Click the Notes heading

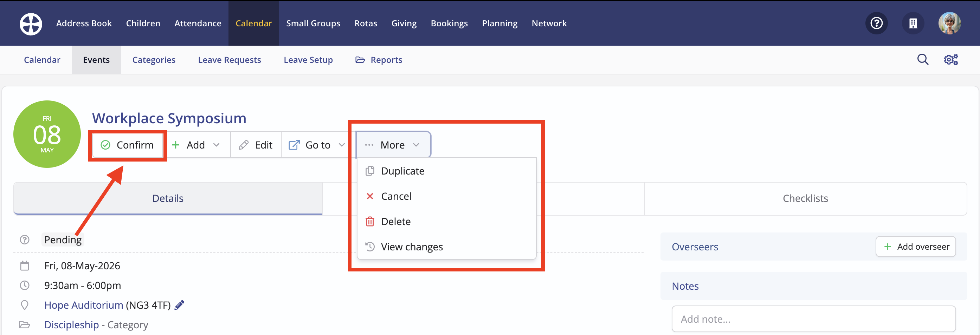(685, 286)
